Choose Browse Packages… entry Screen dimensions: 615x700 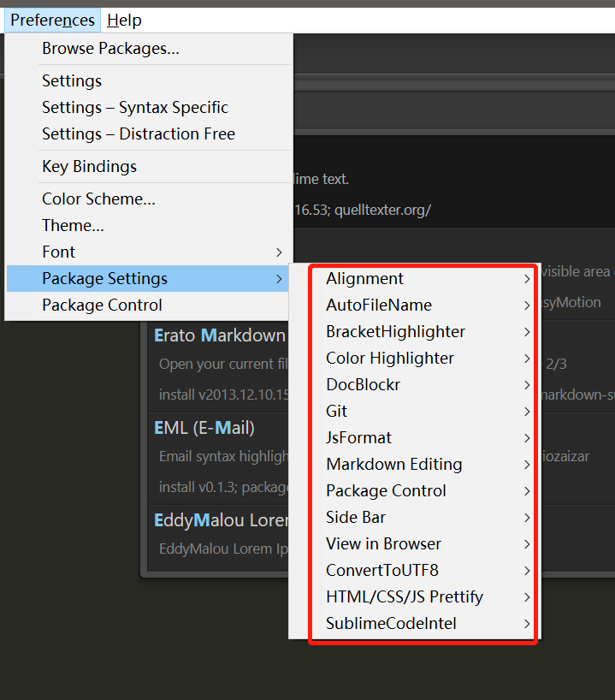tap(149, 48)
